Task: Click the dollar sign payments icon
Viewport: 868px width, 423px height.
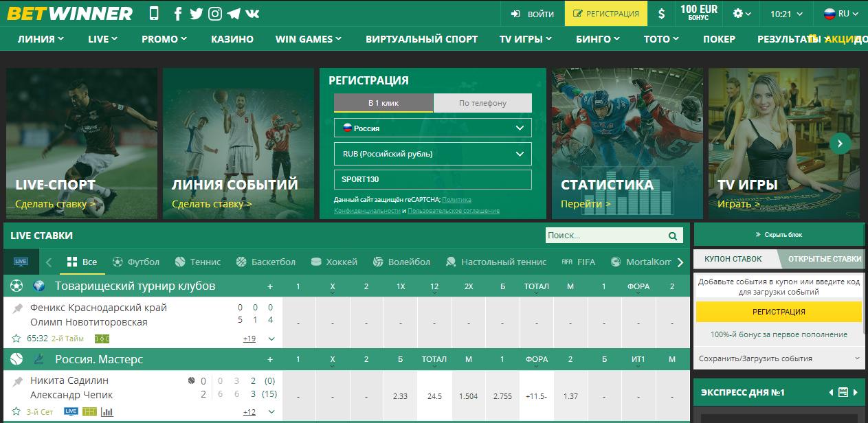Action: [661, 14]
